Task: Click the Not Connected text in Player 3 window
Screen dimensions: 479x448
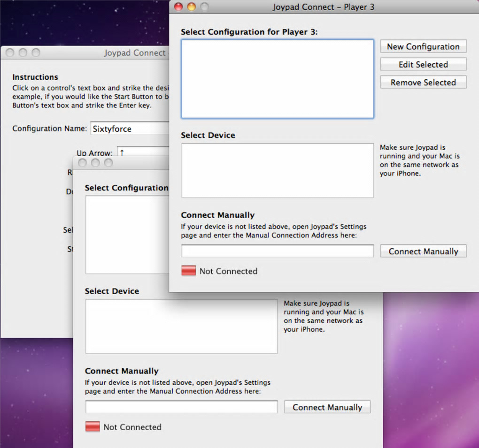Action: point(229,271)
